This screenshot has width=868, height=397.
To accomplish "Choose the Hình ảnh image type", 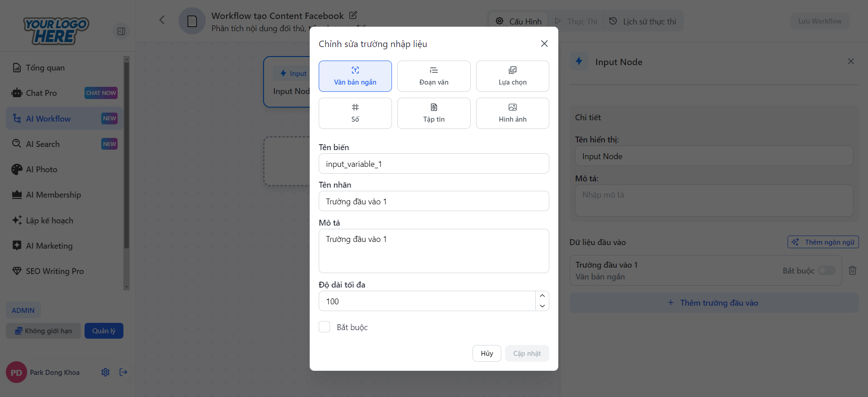I will (512, 113).
